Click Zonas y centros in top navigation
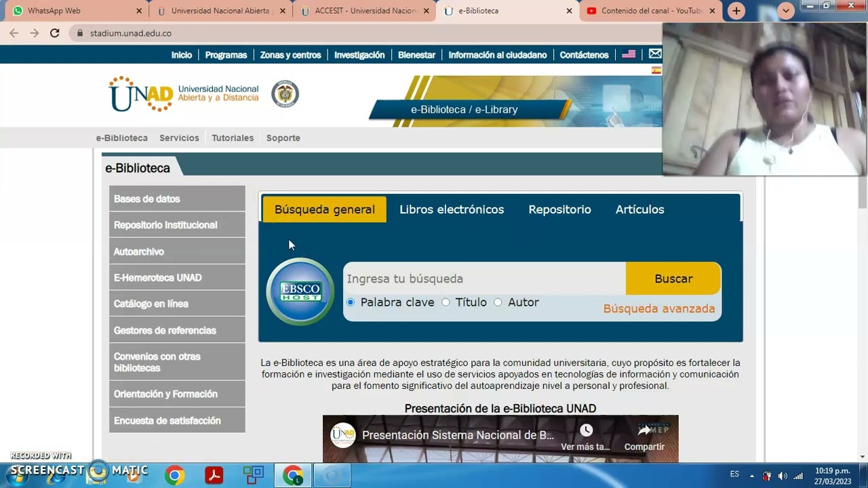868x488 pixels. coord(290,55)
